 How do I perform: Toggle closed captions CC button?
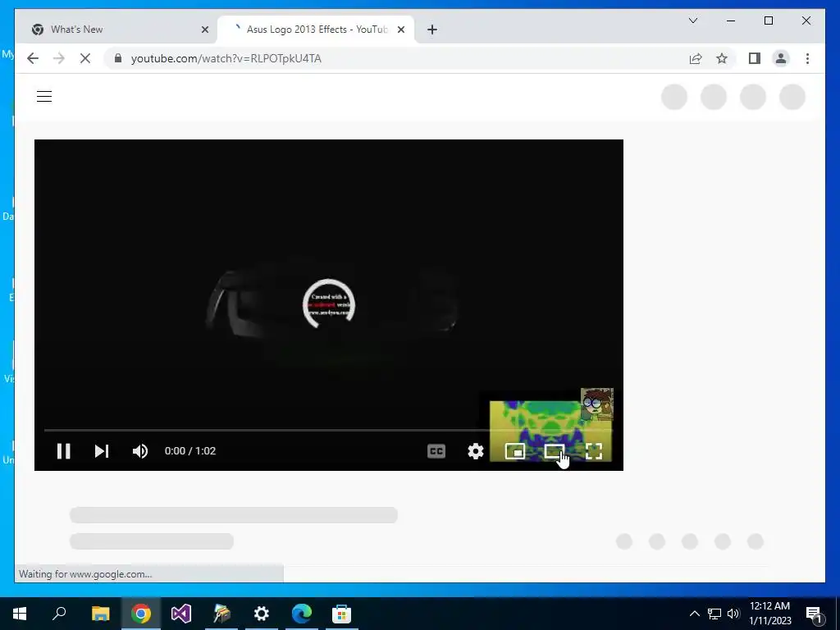(x=436, y=451)
